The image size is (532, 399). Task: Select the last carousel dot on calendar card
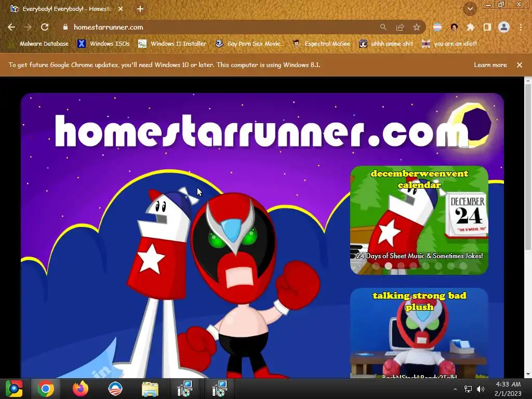(463, 266)
